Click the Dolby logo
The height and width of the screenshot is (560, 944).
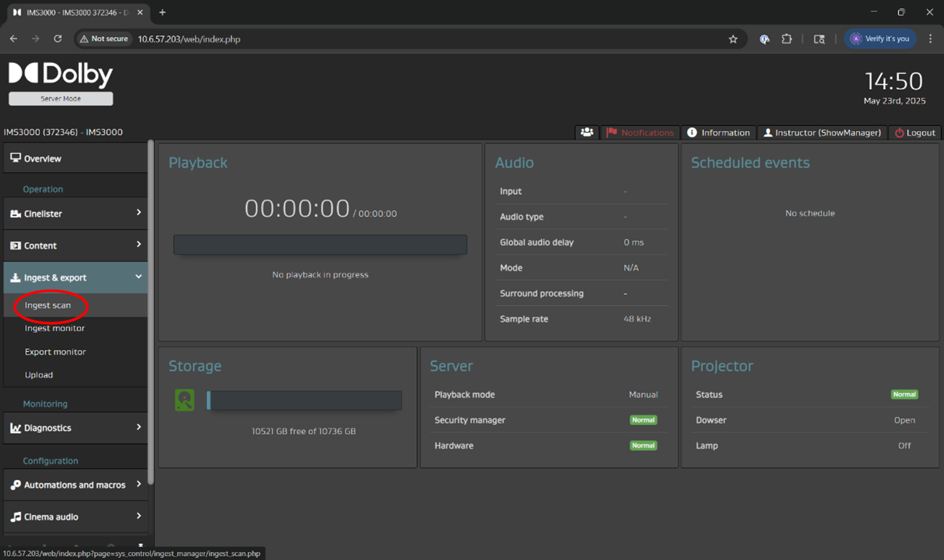click(61, 74)
